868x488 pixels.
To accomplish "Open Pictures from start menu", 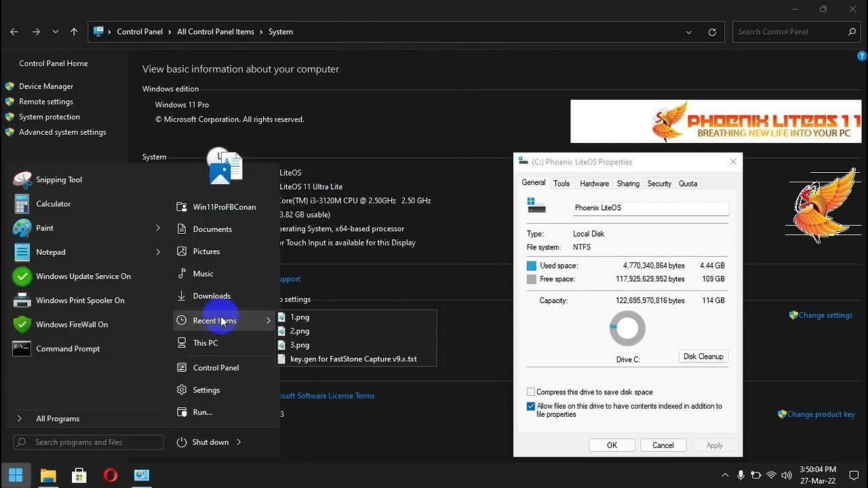I will point(206,251).
